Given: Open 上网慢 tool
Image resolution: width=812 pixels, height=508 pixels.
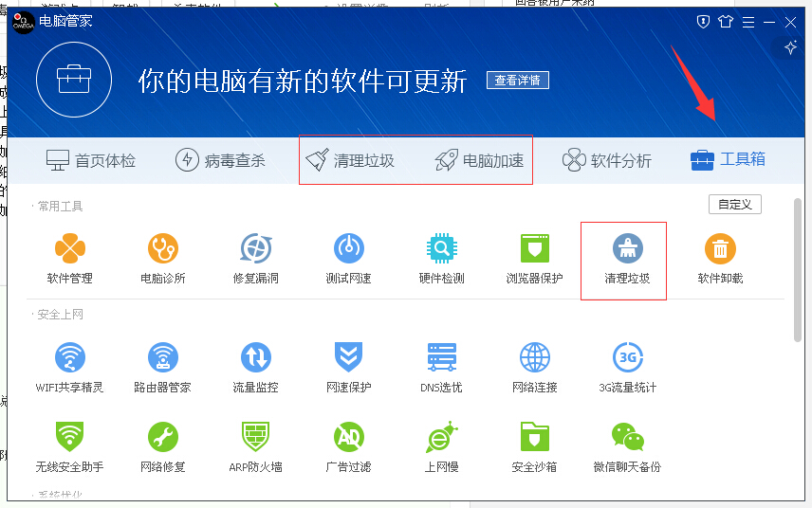Looking at the screenshot, I should tap(441, 447).
